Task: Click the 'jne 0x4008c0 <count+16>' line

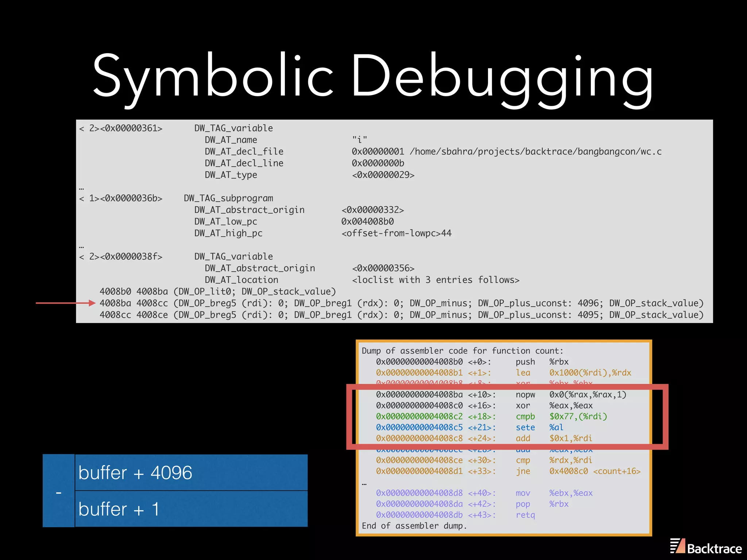Action: (x=508, y=471)
